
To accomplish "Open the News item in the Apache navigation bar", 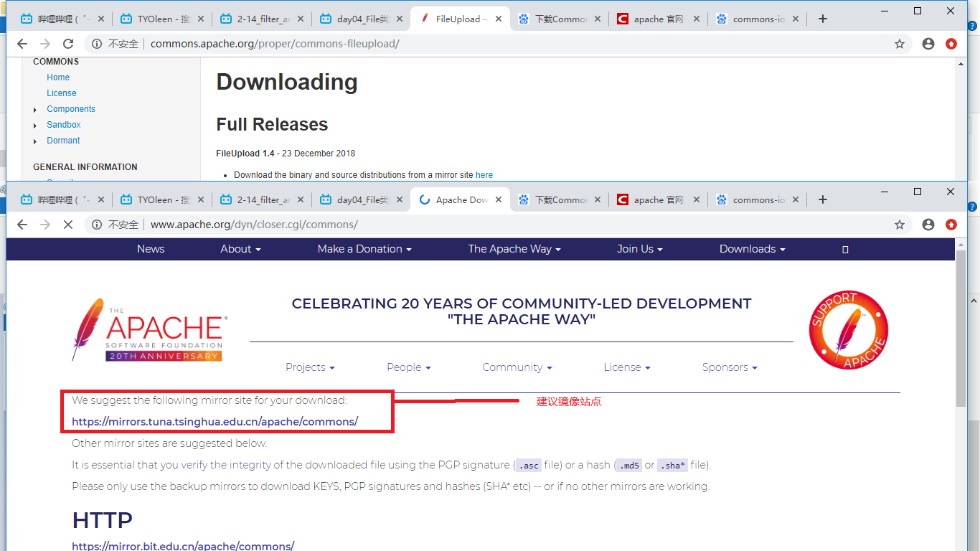I will pyautogui.click(x=151, y=249).
